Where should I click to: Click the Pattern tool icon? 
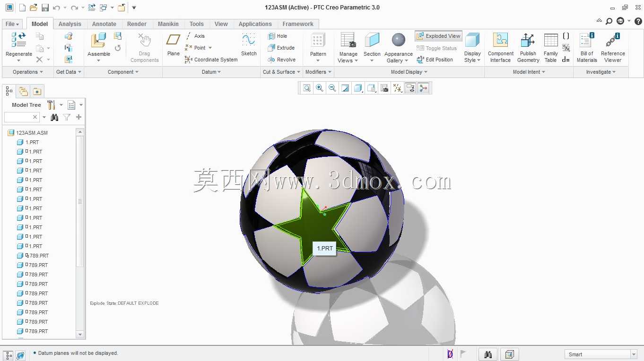click(x=318, y=40)
